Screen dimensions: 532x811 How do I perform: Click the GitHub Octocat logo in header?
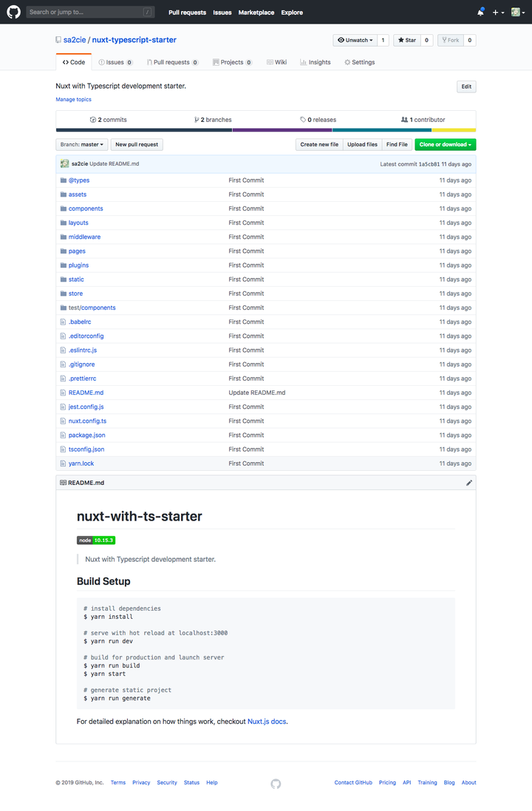coord(13,12)
